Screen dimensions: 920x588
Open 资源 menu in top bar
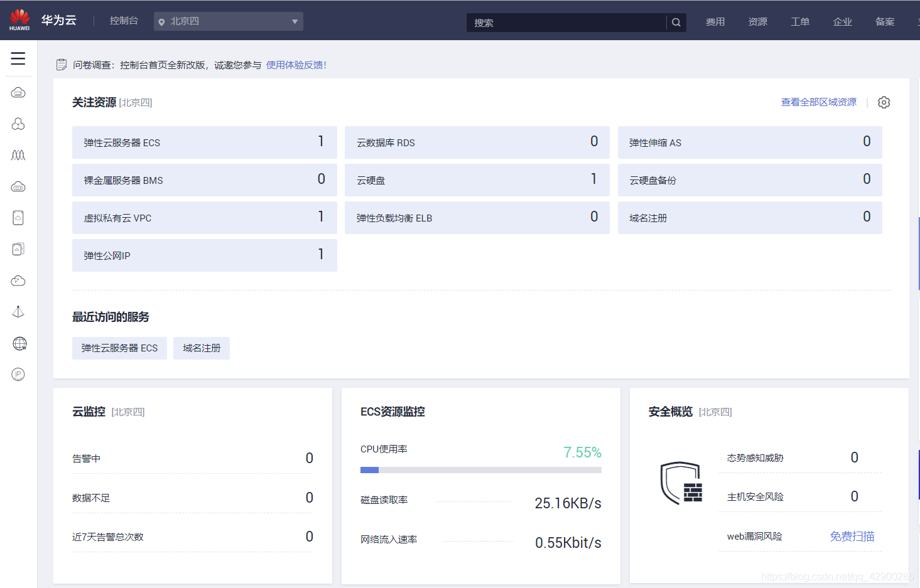click(758, 22)
